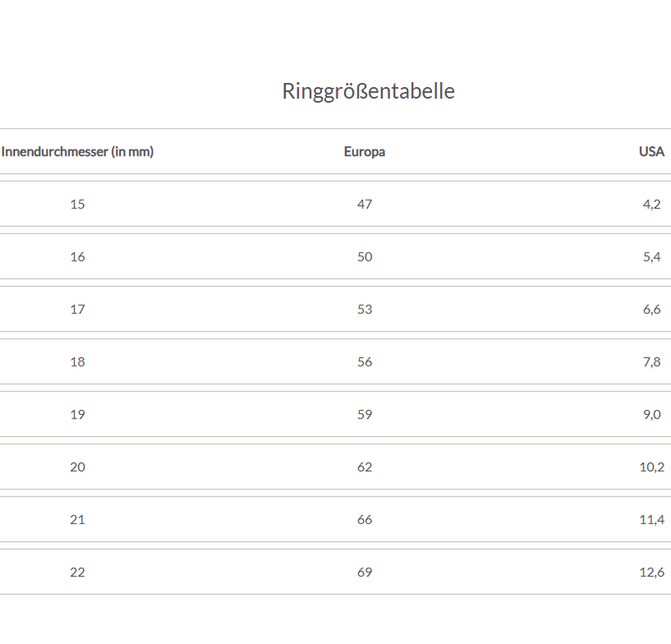Select USA size 12,6
This screenshot has width=671, height=644.
tap(652, 572)
